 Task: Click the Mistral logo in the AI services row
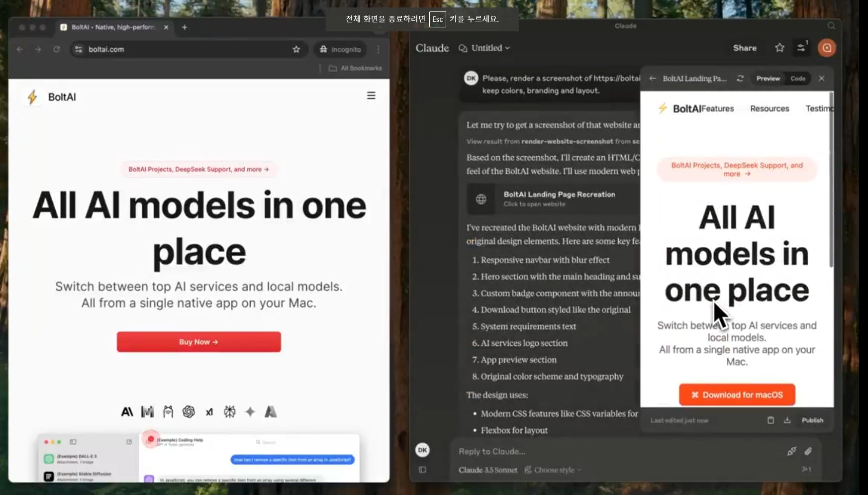pos(148,412)
